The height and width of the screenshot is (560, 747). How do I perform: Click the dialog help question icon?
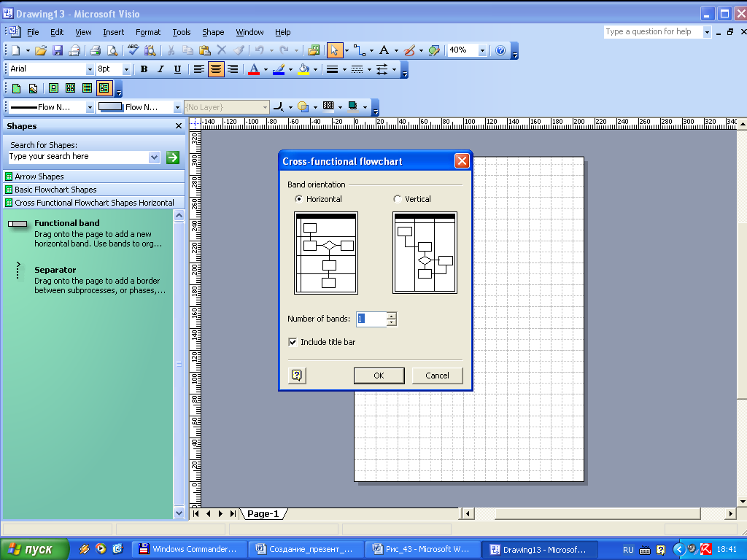pos(297,376)
